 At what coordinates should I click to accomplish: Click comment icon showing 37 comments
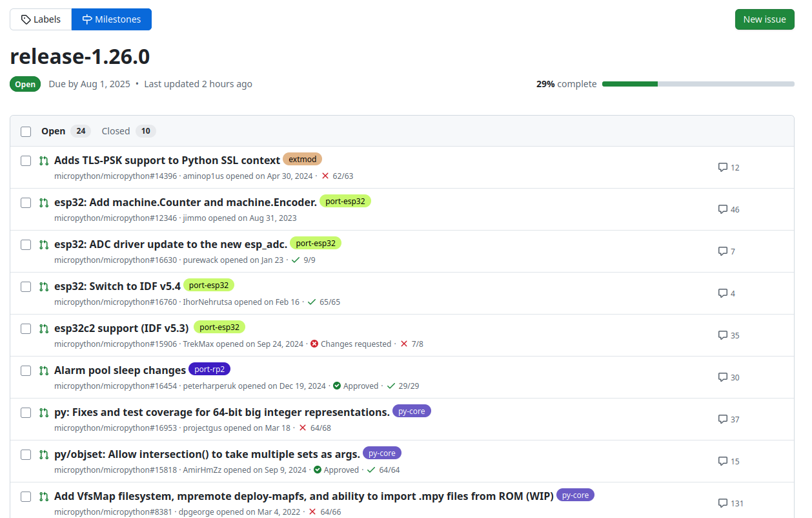point(723,419)
